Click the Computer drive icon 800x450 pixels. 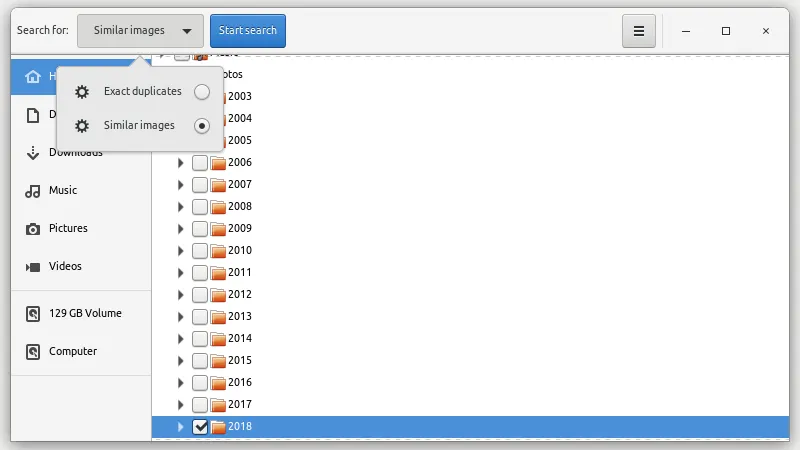33,352
